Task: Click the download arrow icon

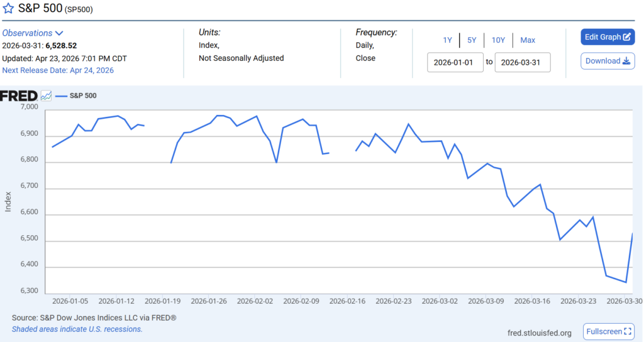Action: [x=626, y=61]
